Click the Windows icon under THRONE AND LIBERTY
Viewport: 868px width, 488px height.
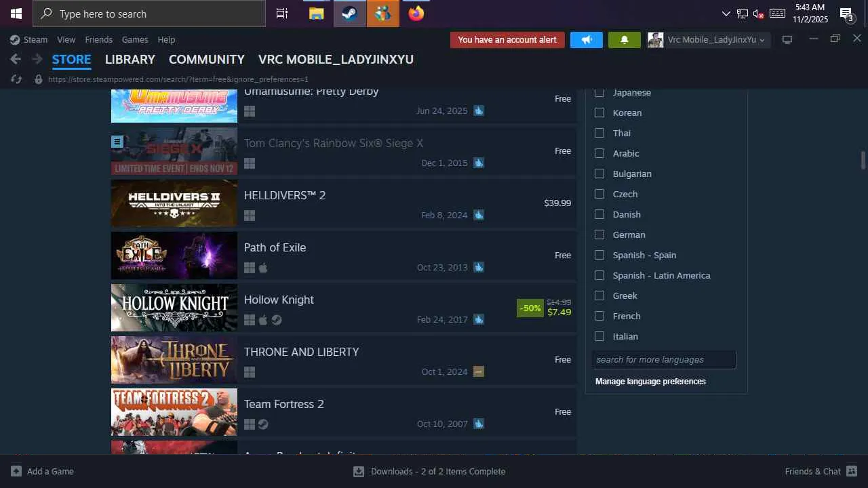250,372
